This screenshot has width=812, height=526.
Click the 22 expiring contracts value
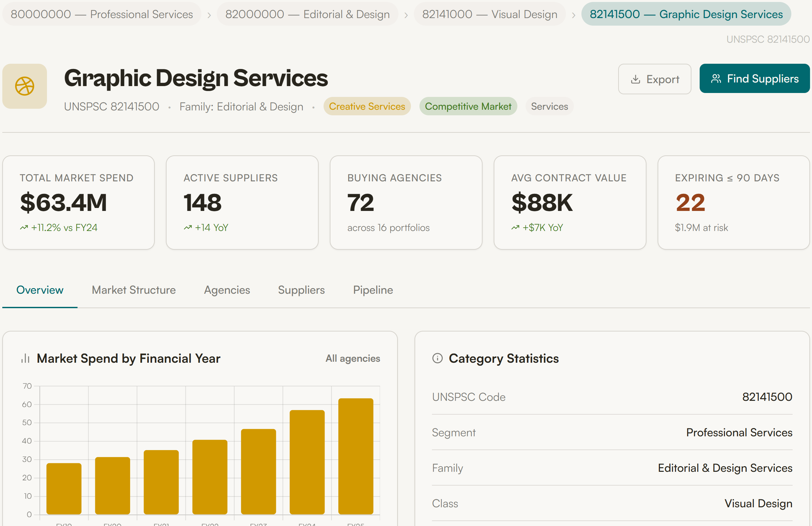coord(690,202)
